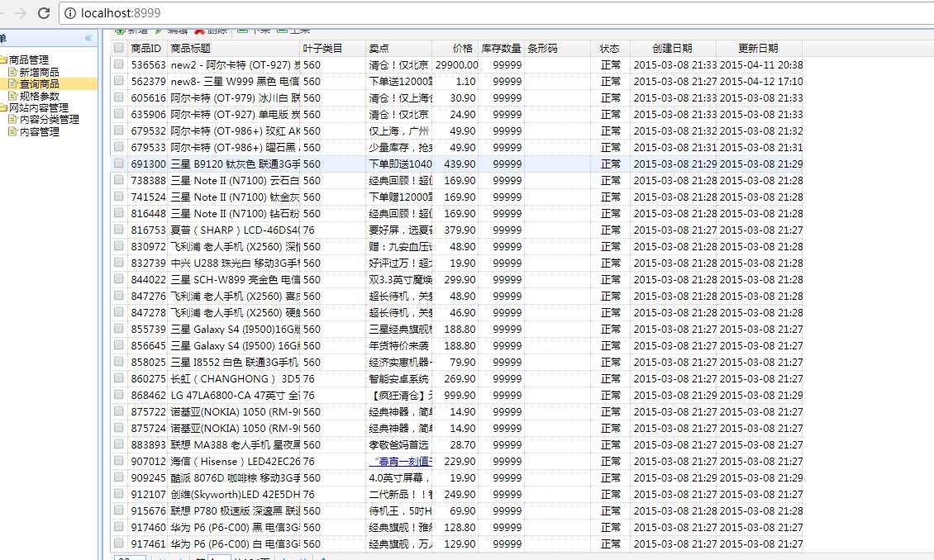The height and width of the screenshot is (560, 934).
Task: Expand or collapse 网站内容管理 tree folder
Action: pos(3,107)
